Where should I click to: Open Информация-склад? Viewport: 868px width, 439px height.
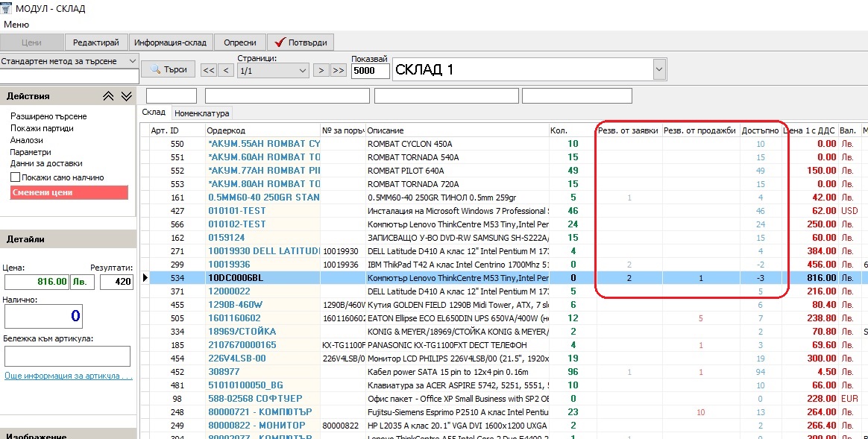(x=171, y=42)
